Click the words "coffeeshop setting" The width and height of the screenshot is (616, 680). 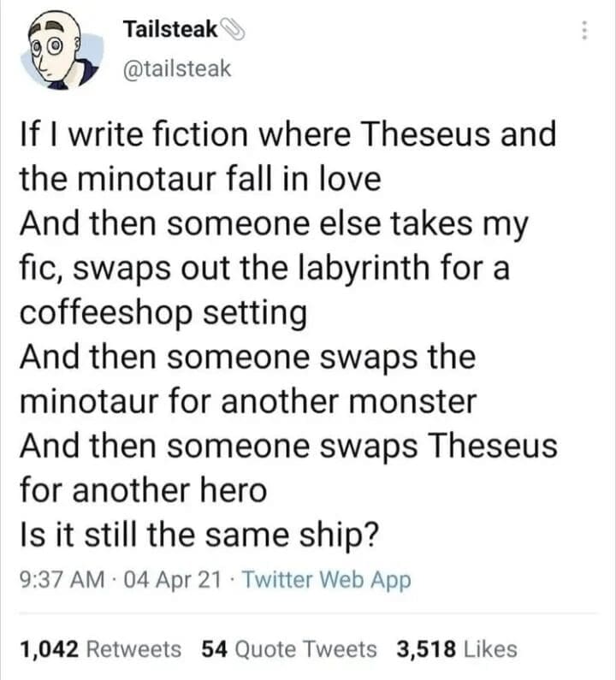[x=163, y=313]
